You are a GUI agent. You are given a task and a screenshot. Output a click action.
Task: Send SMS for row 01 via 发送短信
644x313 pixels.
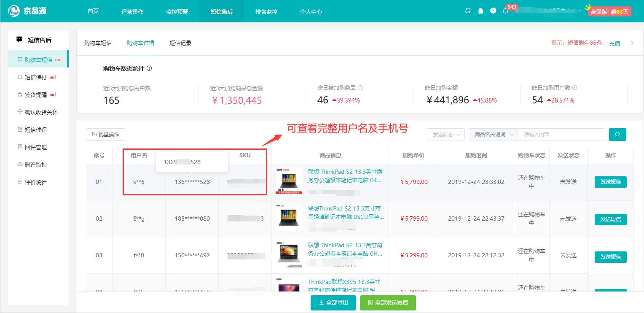pos(610,182)
